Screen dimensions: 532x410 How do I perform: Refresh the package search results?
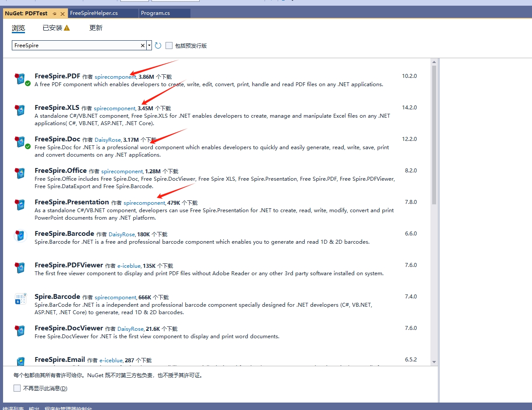[x=158, y=46]
